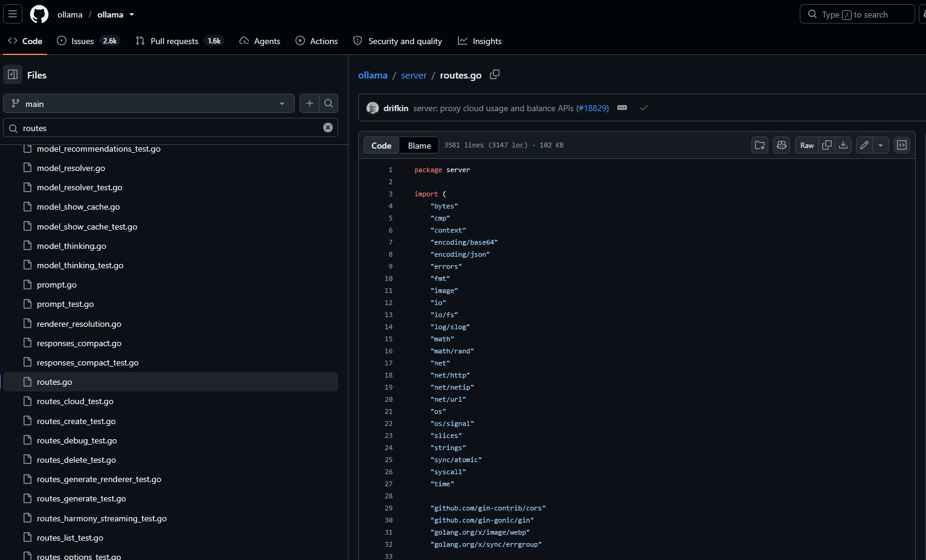
Task: Open the main branch selector dropdown
Action: pos(149,103)
